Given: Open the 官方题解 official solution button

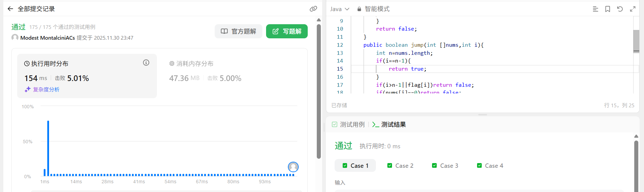Looking at the screenshot, I should (x=239, y=31).
